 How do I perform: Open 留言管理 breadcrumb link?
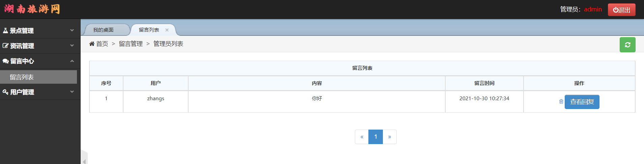click(131, 44)
